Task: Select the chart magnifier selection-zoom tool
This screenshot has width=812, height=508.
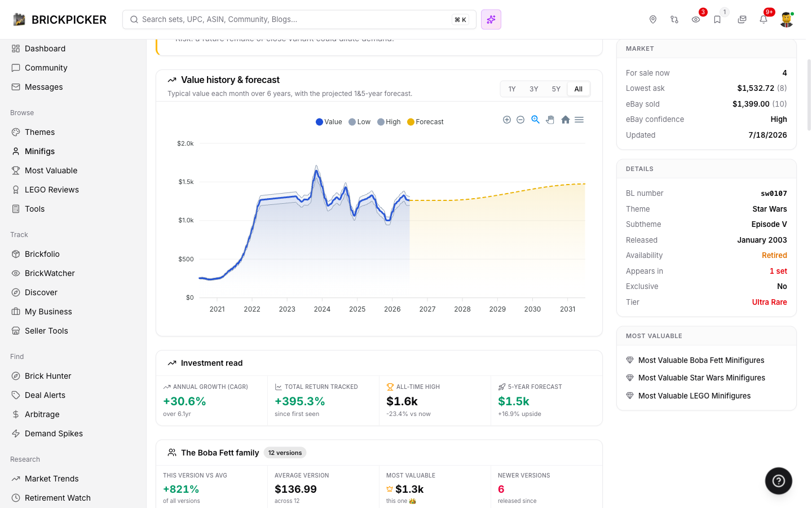Action: pyautogui.click(x=536, y=120)
